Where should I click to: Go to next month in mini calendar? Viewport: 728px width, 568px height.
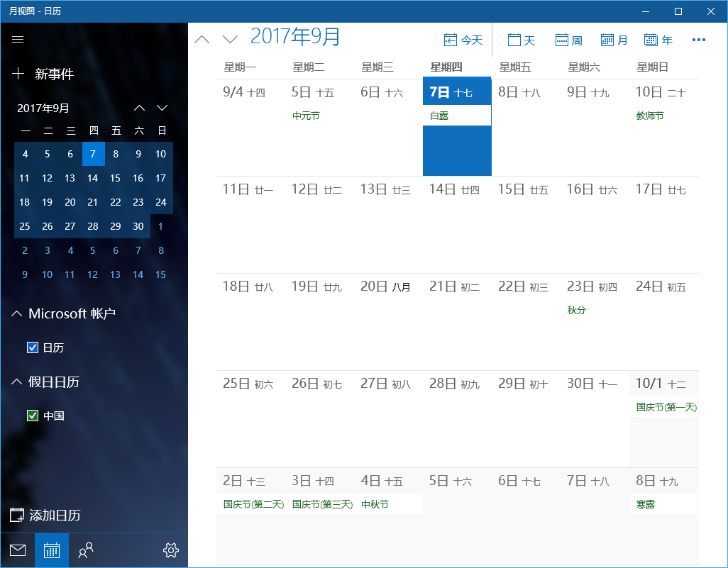(x=162, y=108)
